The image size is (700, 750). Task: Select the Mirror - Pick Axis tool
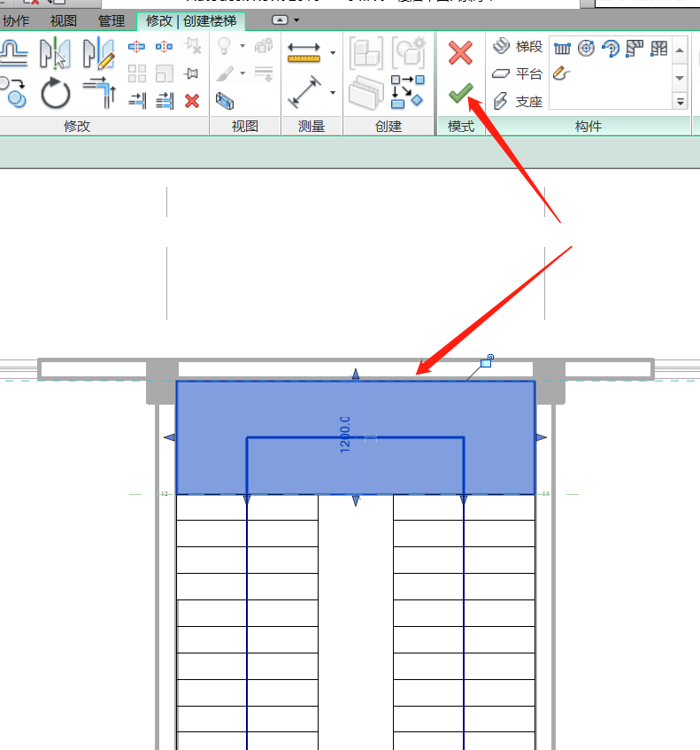point(56,53)
